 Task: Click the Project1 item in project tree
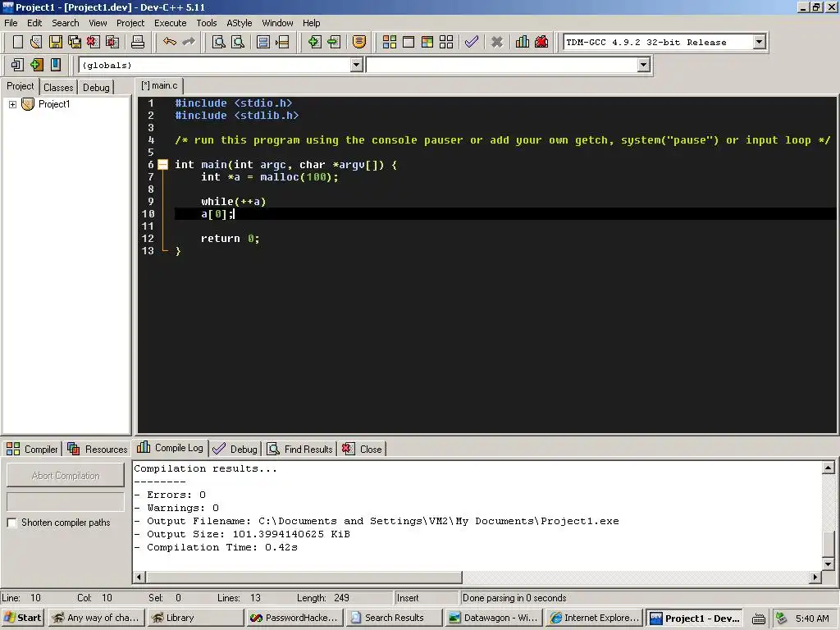pos(54,104)
